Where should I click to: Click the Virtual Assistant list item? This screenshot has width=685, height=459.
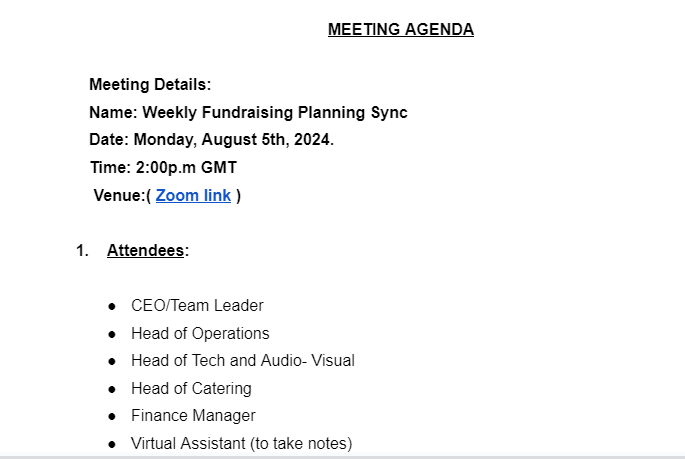tap(242, 443)
